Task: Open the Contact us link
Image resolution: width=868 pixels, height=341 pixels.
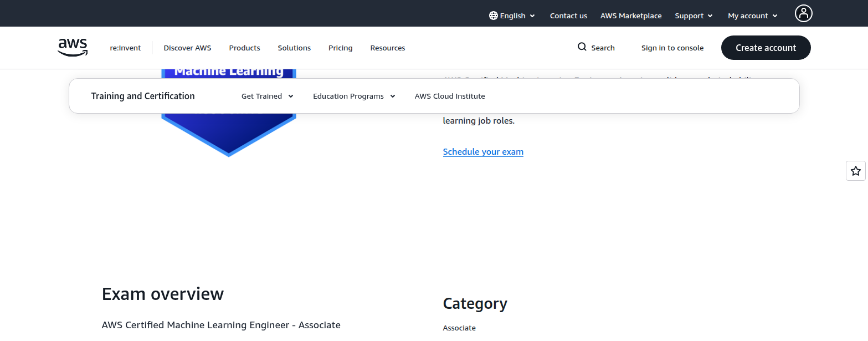Action: (x=568, y=16)
